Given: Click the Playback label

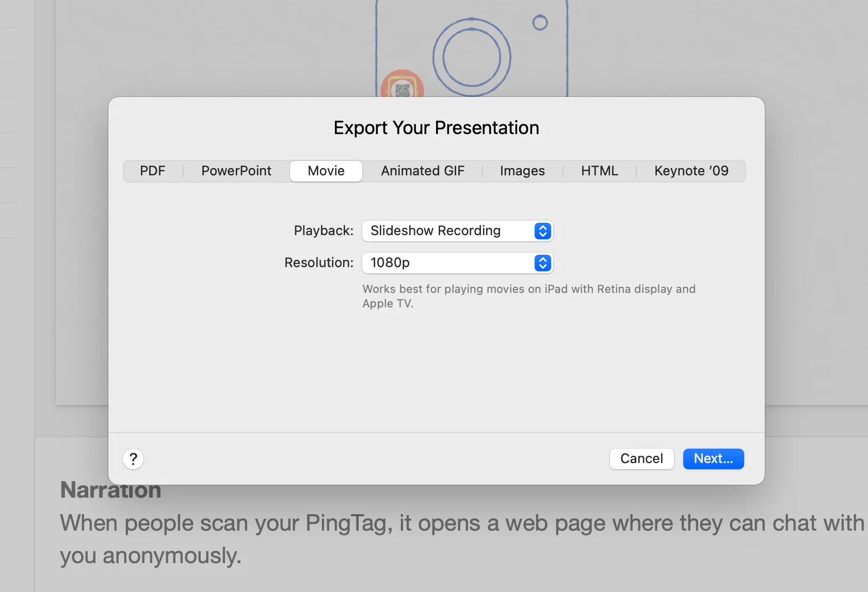Looking at the screenshot, I should pyautogui.click(x=324, y=231).
